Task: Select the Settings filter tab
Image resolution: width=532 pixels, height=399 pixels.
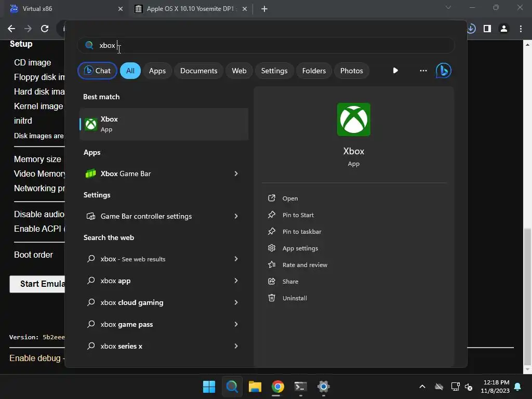Action: (274, 71)
